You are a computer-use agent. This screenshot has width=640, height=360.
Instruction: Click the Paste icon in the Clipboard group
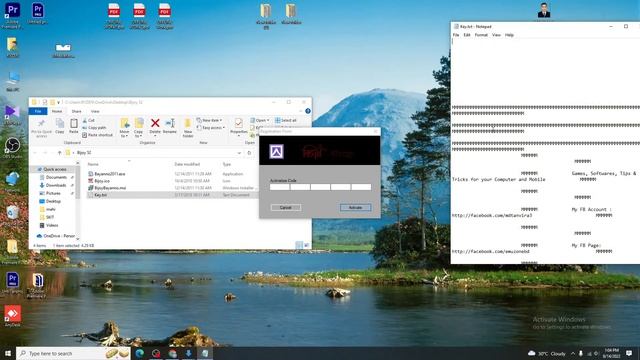point(74,126)
